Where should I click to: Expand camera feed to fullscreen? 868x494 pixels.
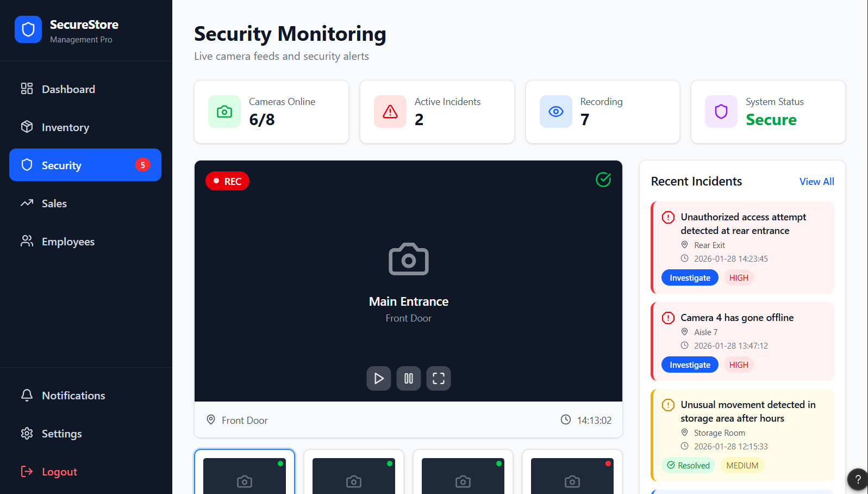tap(439, 378)
